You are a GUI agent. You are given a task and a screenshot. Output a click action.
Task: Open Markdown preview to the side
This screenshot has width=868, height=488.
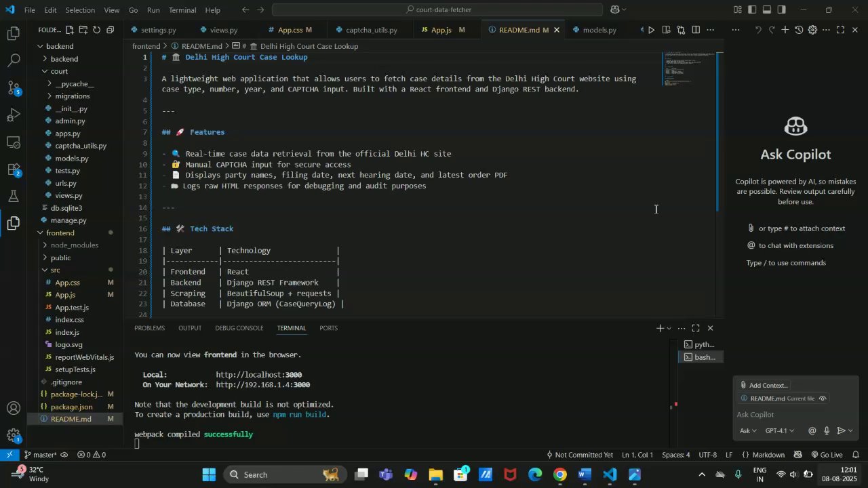tap(666, 30)
